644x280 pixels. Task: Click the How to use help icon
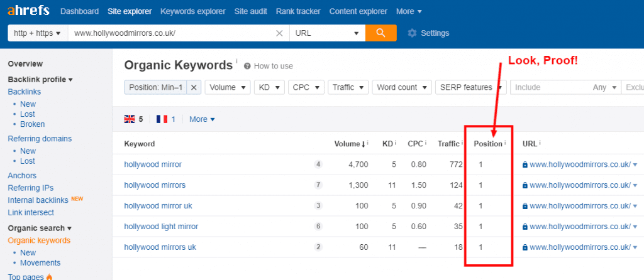pyautogui.click(x=248, y=66)
